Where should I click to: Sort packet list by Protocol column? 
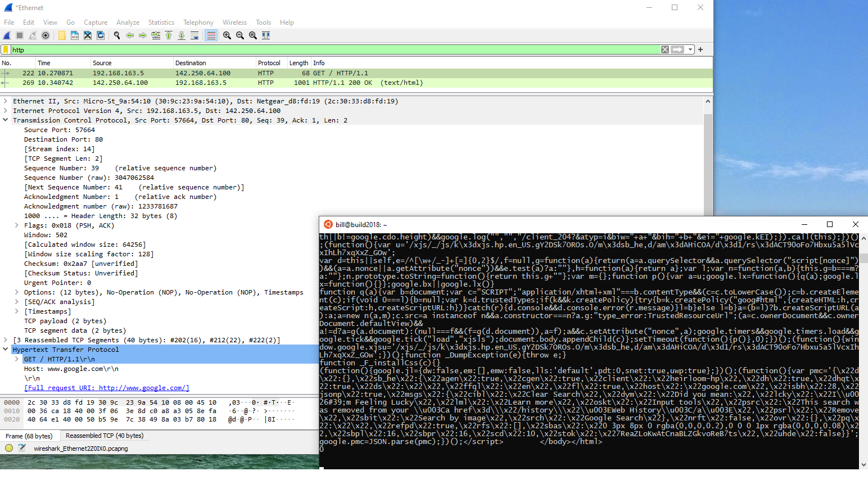(271, 63)
